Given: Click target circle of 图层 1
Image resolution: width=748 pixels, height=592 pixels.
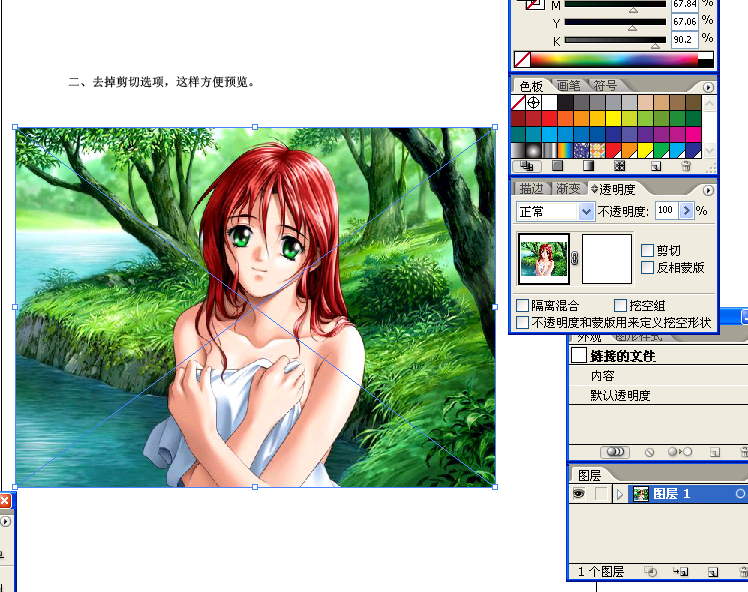Looking at the screenshot, I should pos(740,494).
